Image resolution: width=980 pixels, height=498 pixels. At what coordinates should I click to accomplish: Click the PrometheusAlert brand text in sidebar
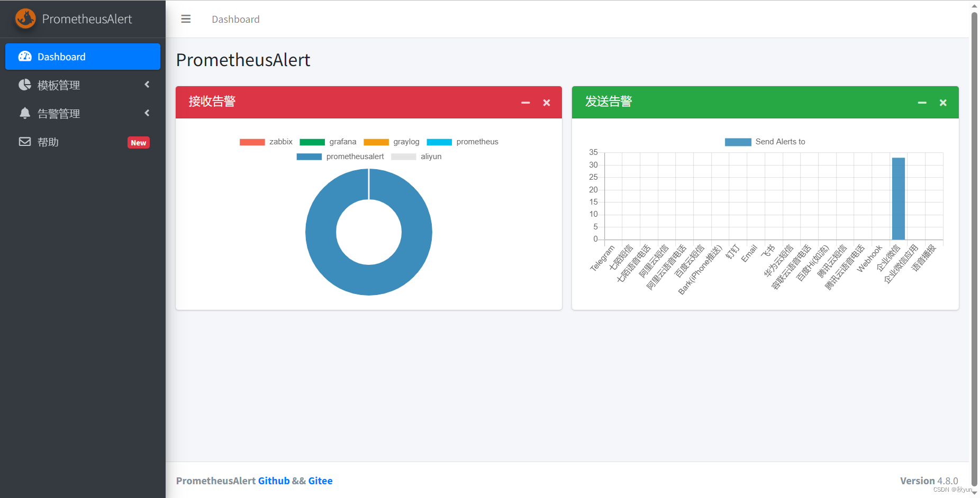point(87,19)
